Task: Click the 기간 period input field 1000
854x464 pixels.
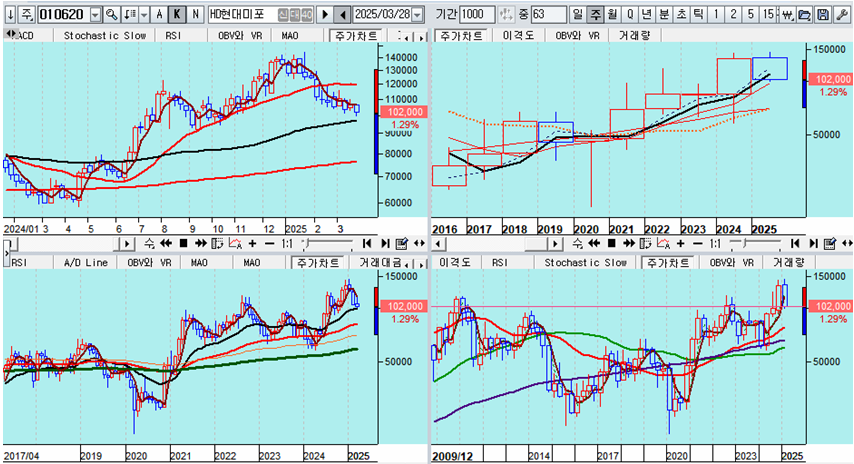Action: click(x=479, y=15)
